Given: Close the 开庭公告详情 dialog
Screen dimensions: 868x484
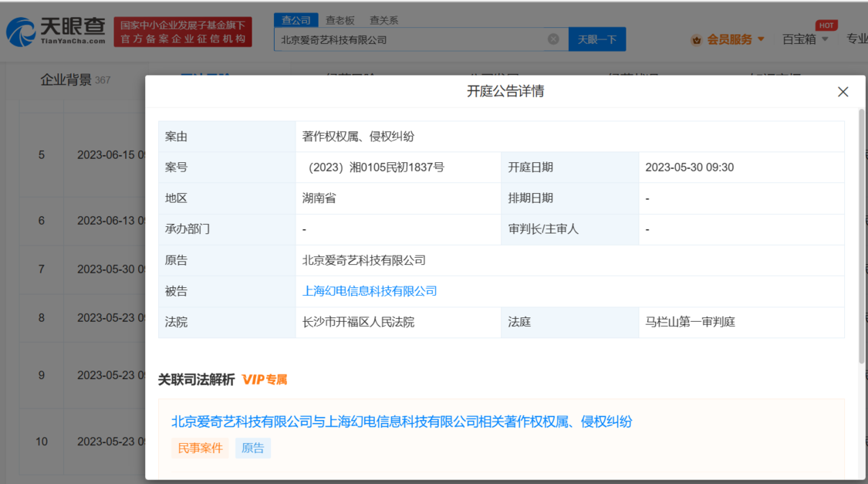Looking at the screenshot, I should 843,92.
